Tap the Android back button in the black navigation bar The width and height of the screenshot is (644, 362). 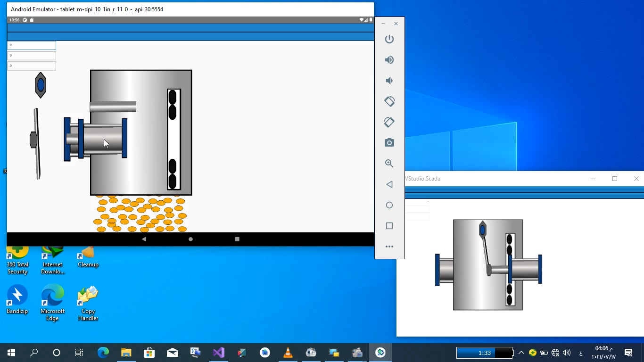pos(144,239)
